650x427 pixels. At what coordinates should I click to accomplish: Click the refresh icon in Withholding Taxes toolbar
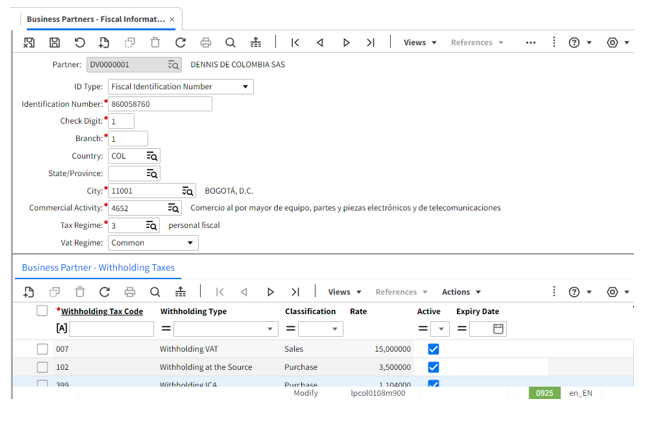click(x=105, y=292)
